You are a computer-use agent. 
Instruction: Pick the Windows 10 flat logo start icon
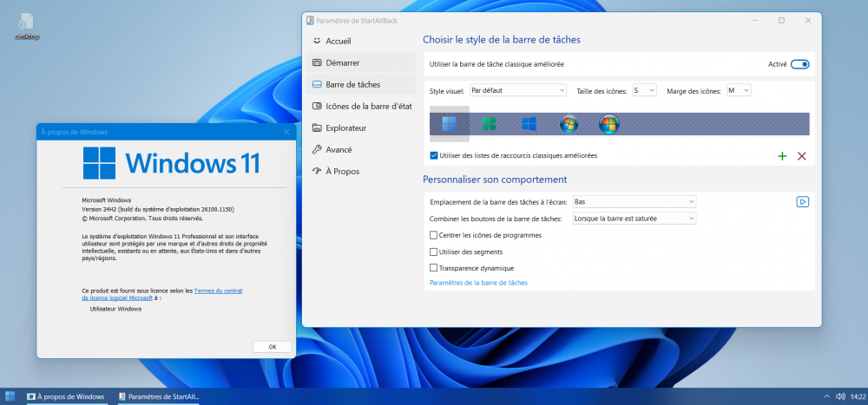[529, 124]
